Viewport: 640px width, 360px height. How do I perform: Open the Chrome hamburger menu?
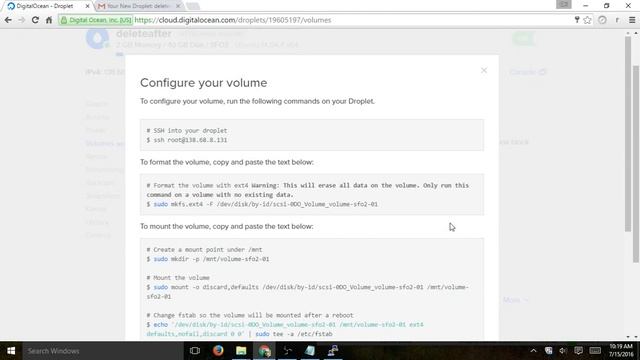click(x=632, y=20)
